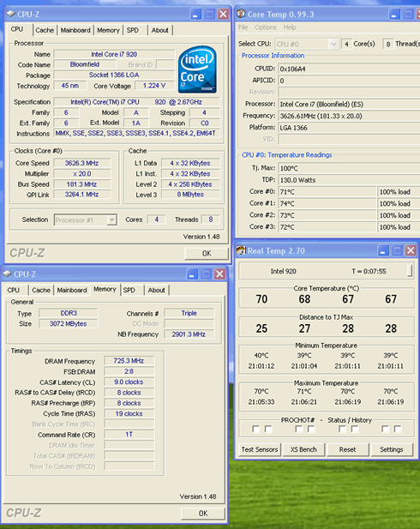The image size is (420, 529).
Task: Click the Reset button in Real Temp
Action: tap(347, 449)
